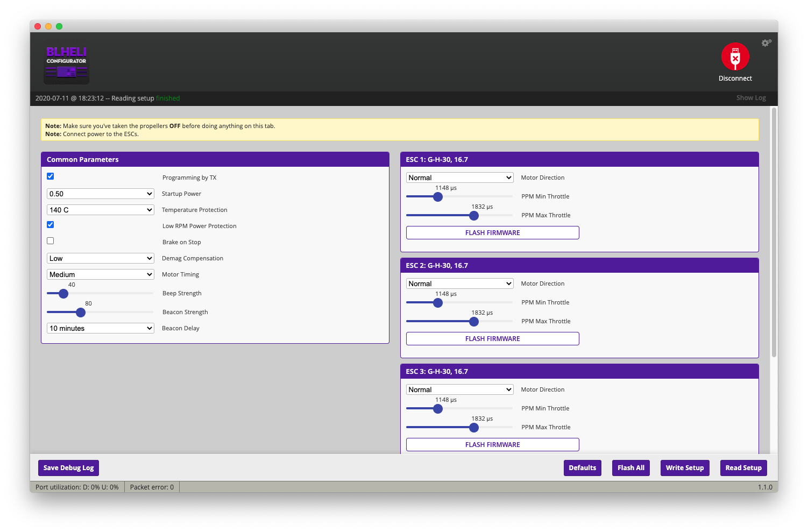Click the Write Setup button
Viewport: 808px width, 532px height.
pyautogui.click(x=685, y=468)
